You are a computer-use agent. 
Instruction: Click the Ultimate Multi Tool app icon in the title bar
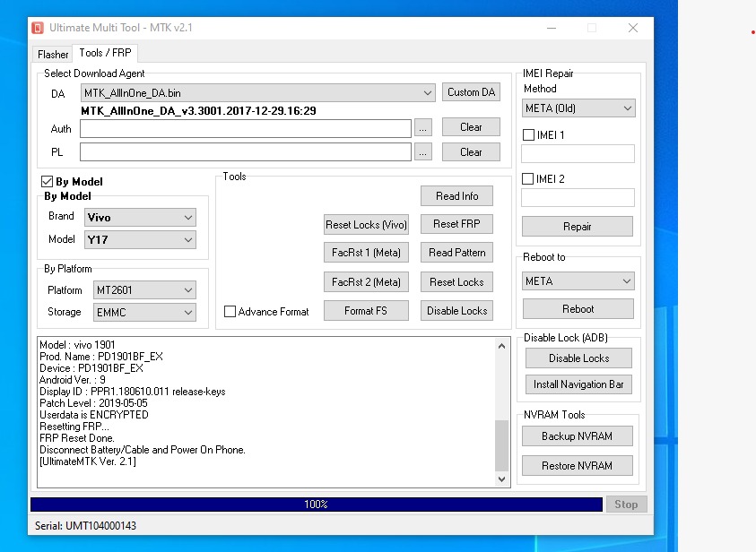(x=38, y=28)
